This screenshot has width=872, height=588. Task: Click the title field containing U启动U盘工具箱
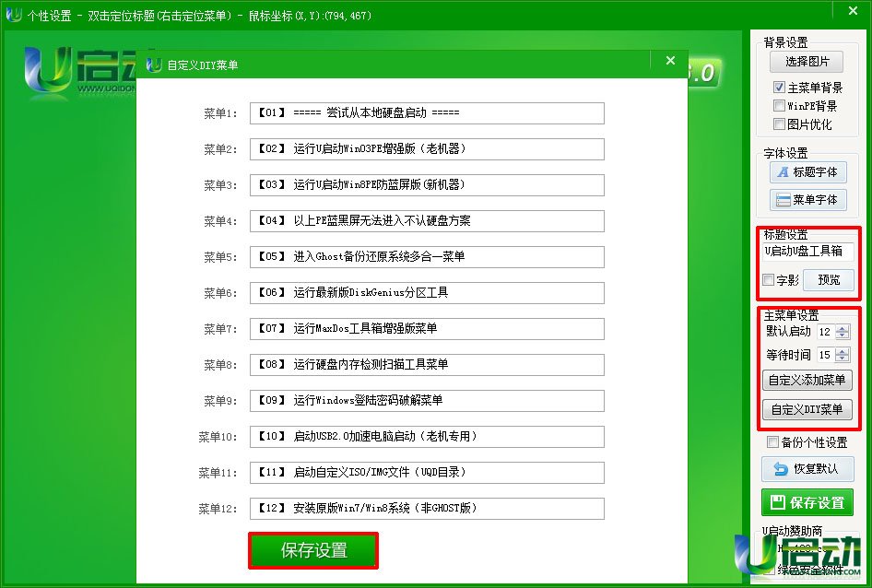pos(808,252)
